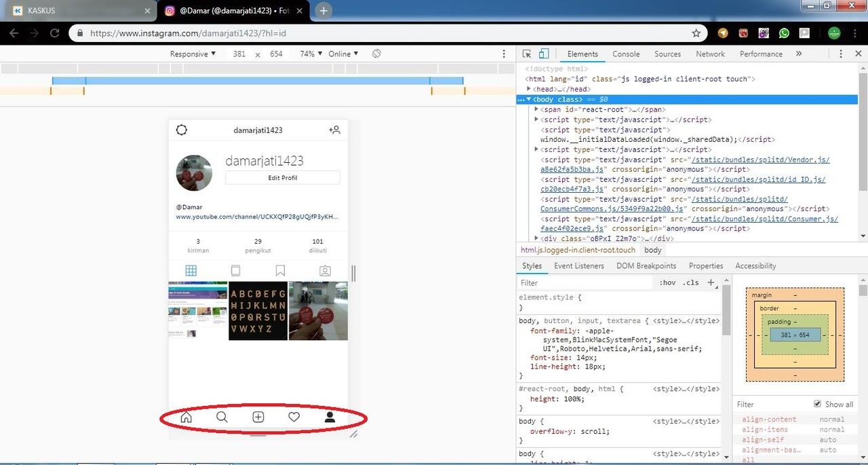
Task: Open the alphabet letters post thumbnail
Action: (x=258, y=311)
